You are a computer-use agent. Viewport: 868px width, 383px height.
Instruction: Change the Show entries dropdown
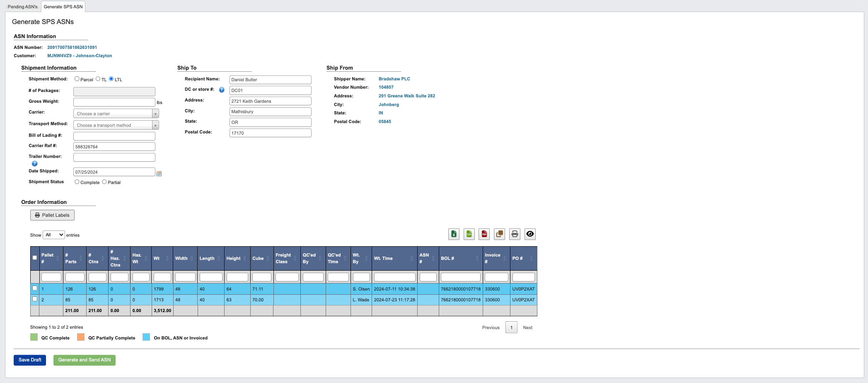(54, 235)
